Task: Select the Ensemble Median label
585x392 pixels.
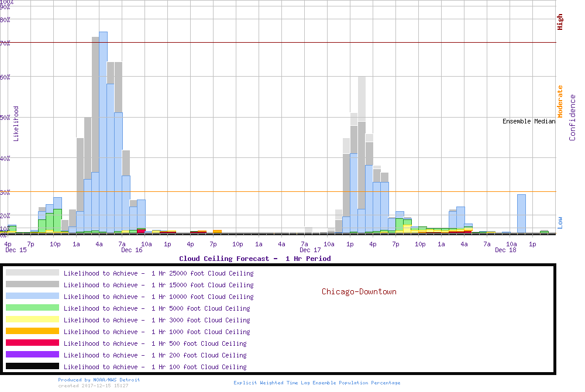Action: (528, 122)
